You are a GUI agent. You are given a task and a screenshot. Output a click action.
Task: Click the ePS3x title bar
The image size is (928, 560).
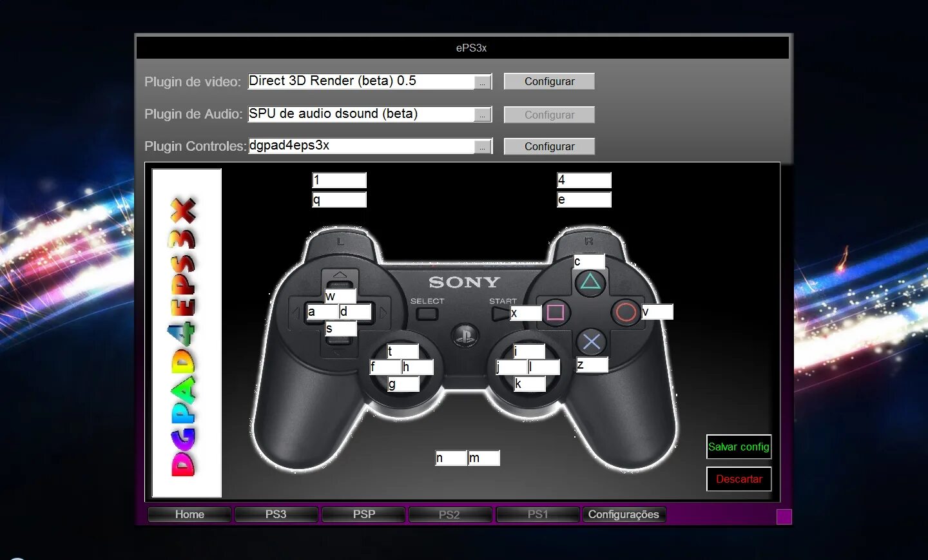(x=463, y=48)
